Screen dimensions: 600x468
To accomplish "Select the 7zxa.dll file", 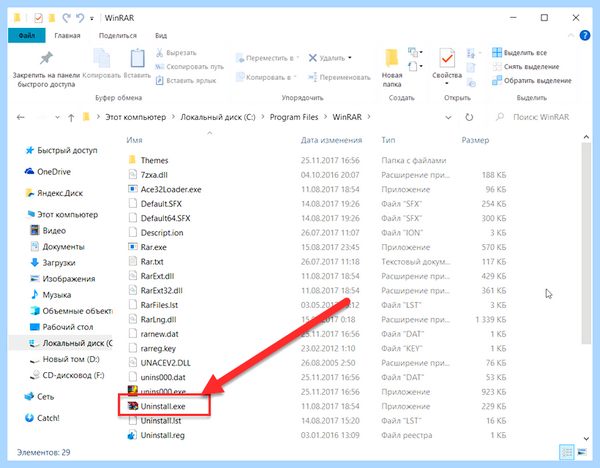I will point(148,175).
